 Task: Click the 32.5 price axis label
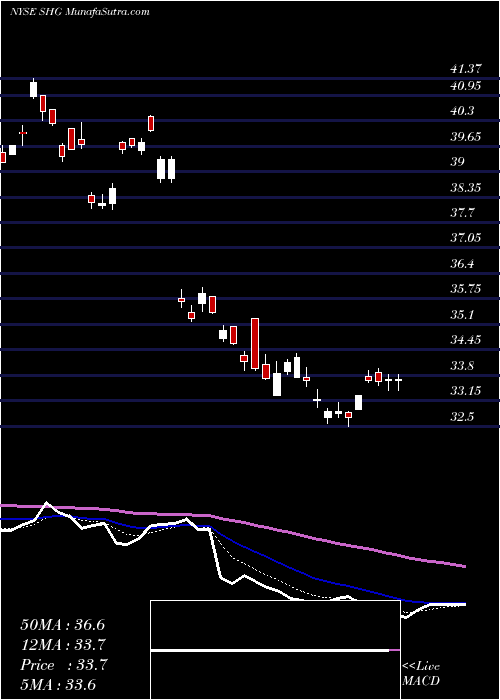click(x=462, y=417)
